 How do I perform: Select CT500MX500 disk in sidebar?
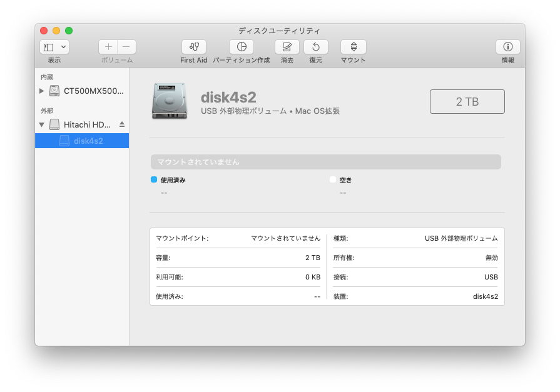(x=82, y=91)
